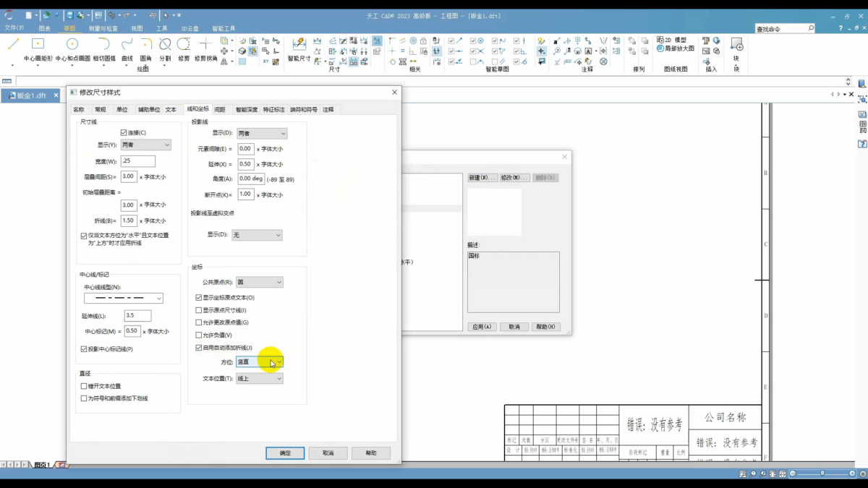Viewport: 868px width, 488px height.
Task: Select the 中心和点画圆 circle tool
Action: (72, 48)
